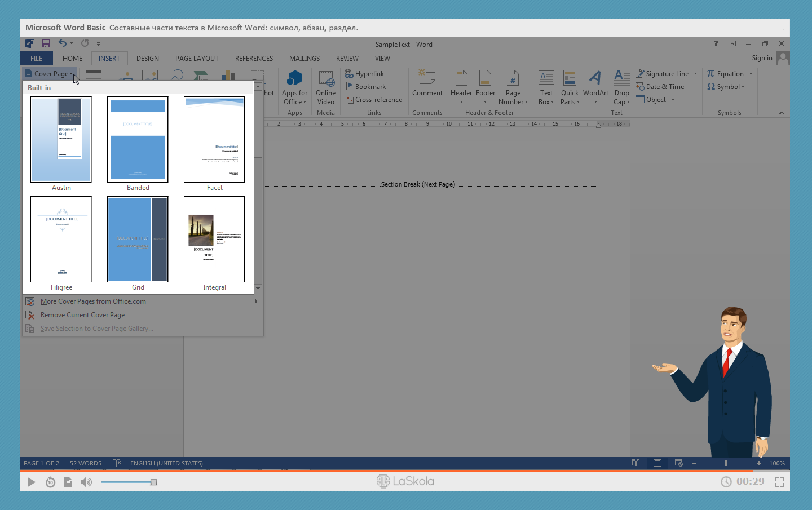Click the Hyperlink icon in Links group
This screenshot has height=510, width=812.
click(349, 74)
